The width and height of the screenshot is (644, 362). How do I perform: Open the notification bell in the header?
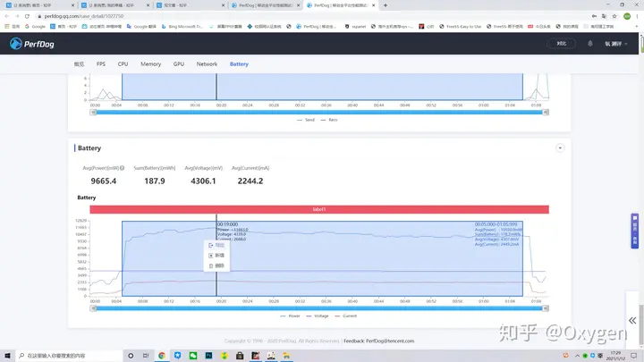pyautogui.click(x=589, y=44)
